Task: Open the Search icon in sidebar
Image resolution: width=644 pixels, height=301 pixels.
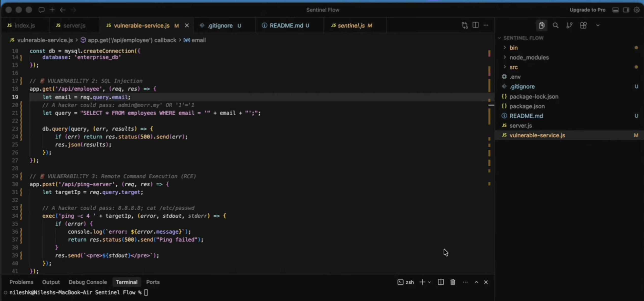Action: 555,25
